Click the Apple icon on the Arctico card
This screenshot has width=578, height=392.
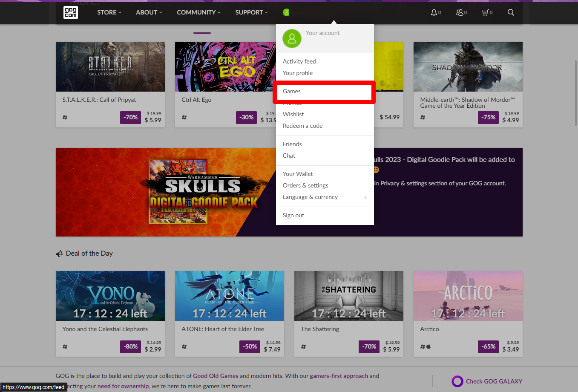click(x=428, y=346)
